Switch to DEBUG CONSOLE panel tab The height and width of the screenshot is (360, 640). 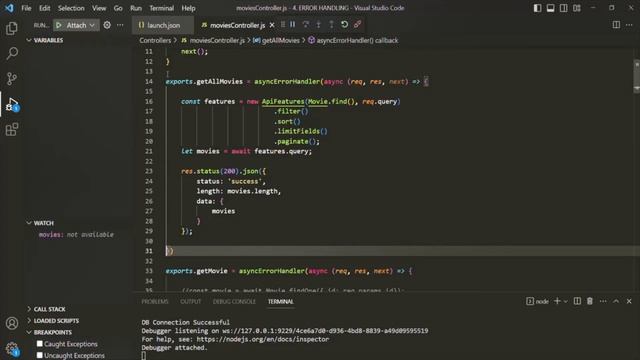[x=234, y=302]
